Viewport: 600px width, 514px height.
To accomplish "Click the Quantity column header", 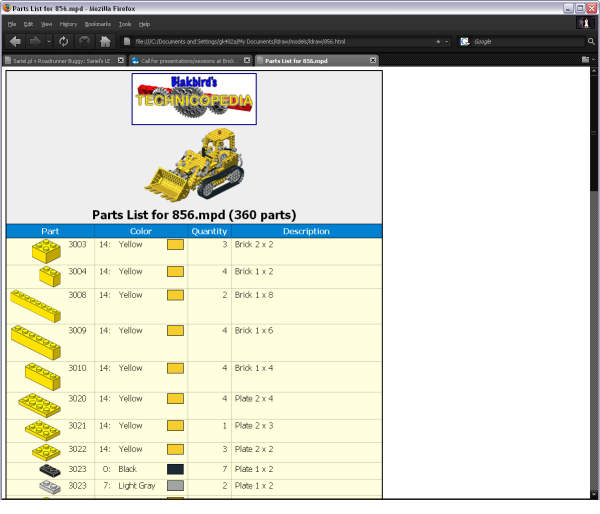I will point(209,231).
